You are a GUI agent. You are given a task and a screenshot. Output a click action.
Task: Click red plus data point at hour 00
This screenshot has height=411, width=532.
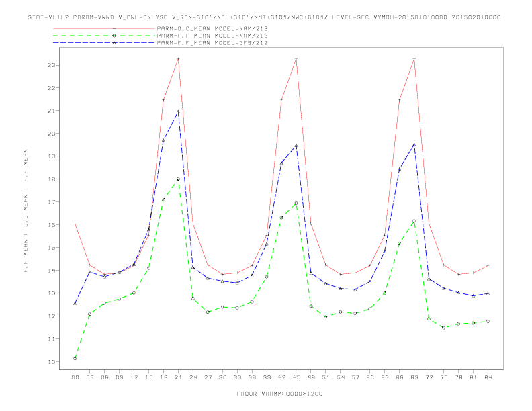coord(75,224)
